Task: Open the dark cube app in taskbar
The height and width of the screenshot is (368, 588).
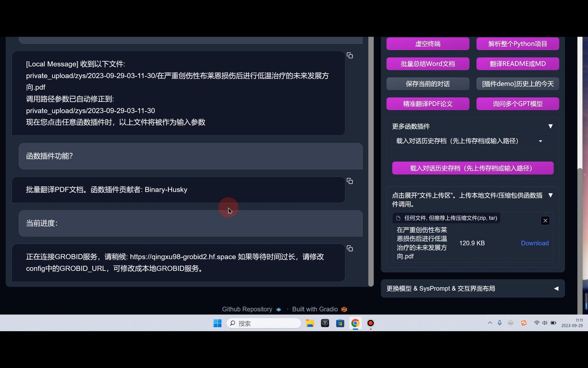Action: coord(325,323)
